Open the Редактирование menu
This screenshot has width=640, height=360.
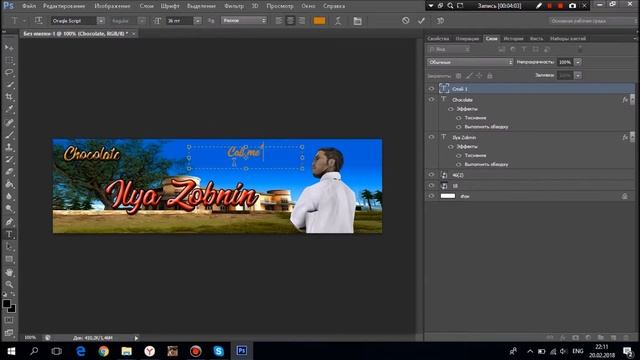coord(64,6)
